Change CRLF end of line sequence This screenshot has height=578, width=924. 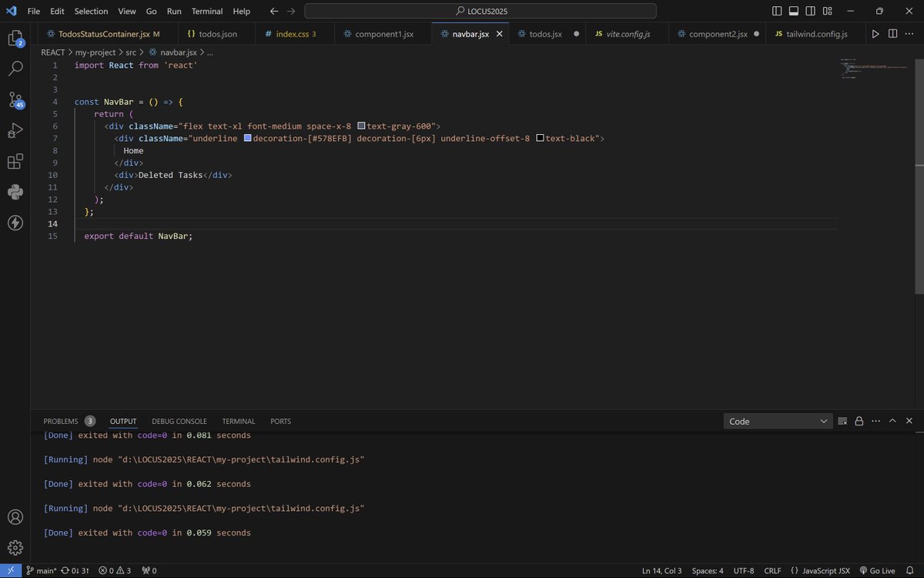771,570
